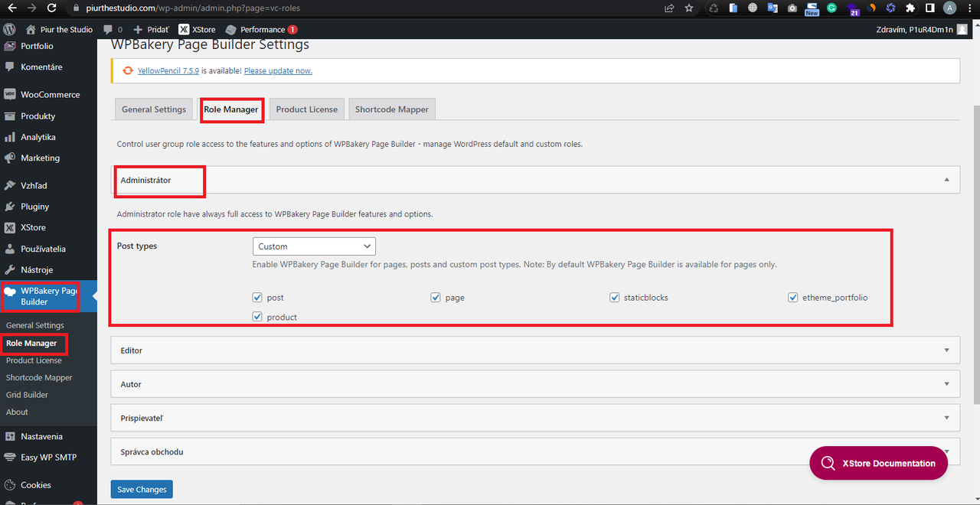This screenshot has width=980, height=505.
Task: Open XStore in the admin bar
Action: [197, 29]
